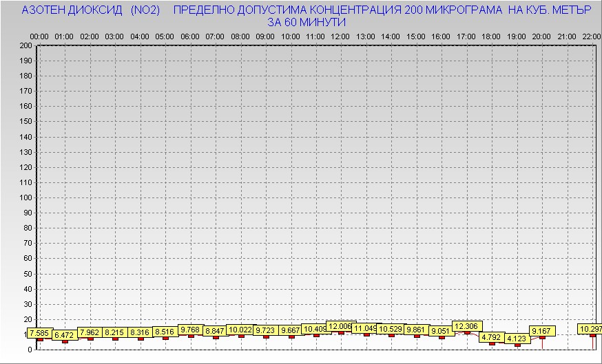Select the 10.297 data label
This screenshot has height=364, width=602.
point(591,330)
